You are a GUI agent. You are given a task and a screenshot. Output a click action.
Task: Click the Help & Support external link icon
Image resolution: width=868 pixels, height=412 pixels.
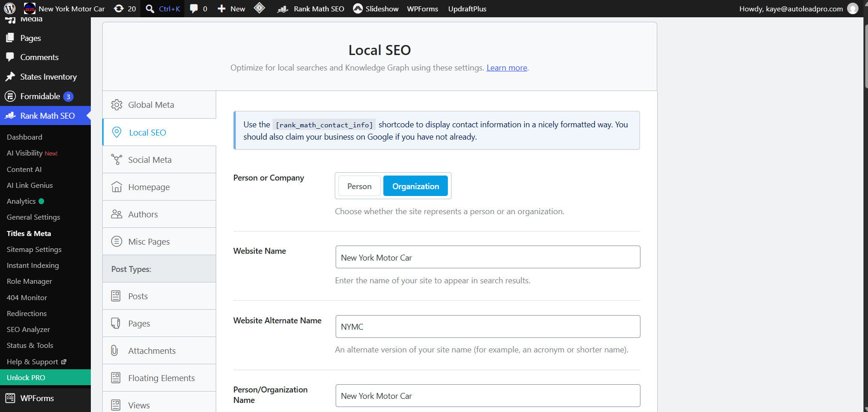point(64,362)
